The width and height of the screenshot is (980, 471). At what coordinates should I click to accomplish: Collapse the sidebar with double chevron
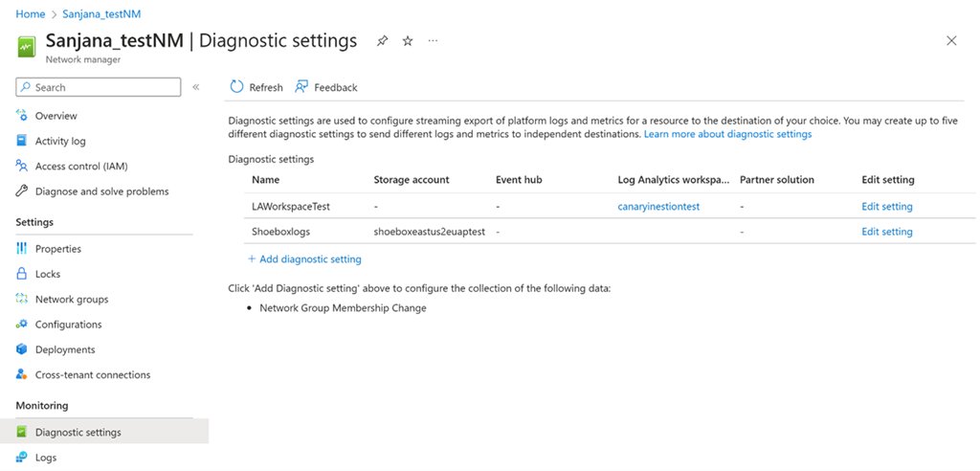[x=195, y=87]
